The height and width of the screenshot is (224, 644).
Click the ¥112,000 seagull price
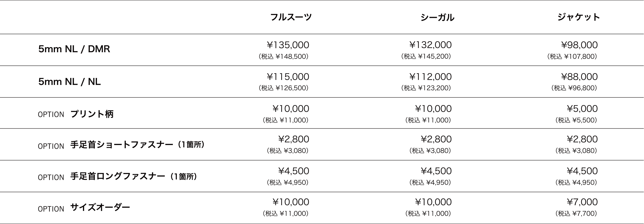[430, 77]
